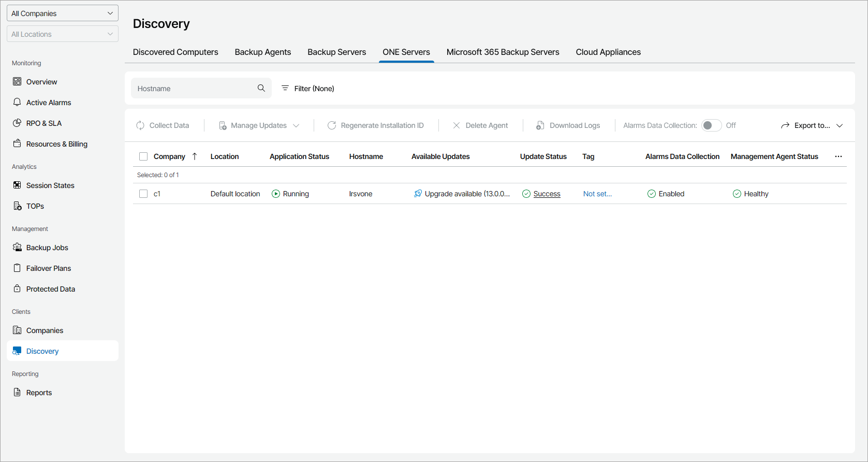Click the Update Status column header
Screen dimensions: 868x462
543,156
